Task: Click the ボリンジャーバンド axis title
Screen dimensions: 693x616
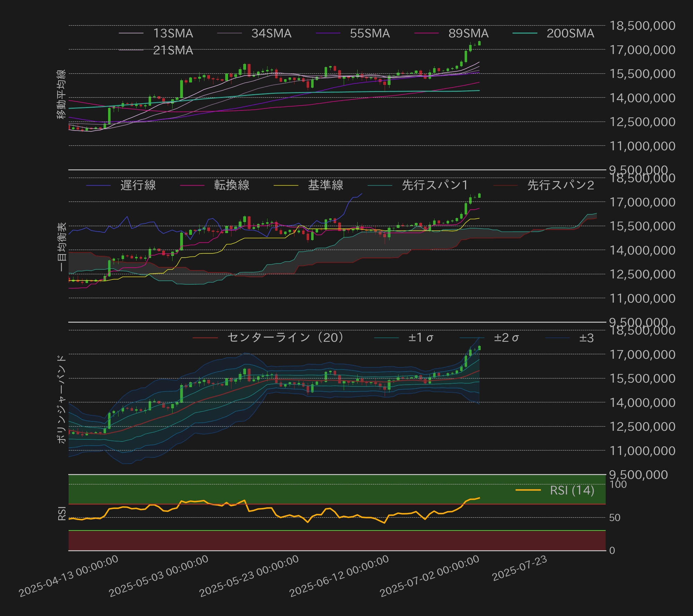Action: coord(61,399)
